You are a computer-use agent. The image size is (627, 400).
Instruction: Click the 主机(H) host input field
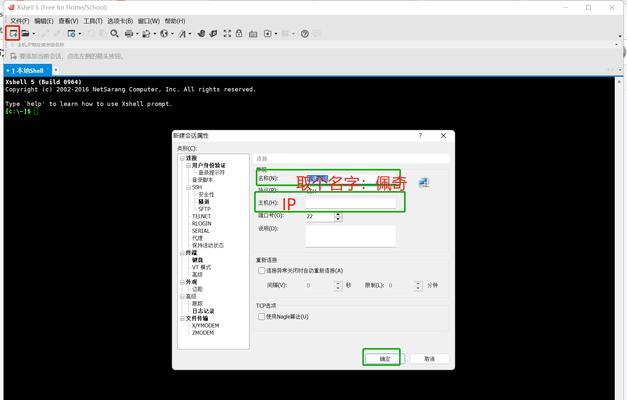coord(351,203)
